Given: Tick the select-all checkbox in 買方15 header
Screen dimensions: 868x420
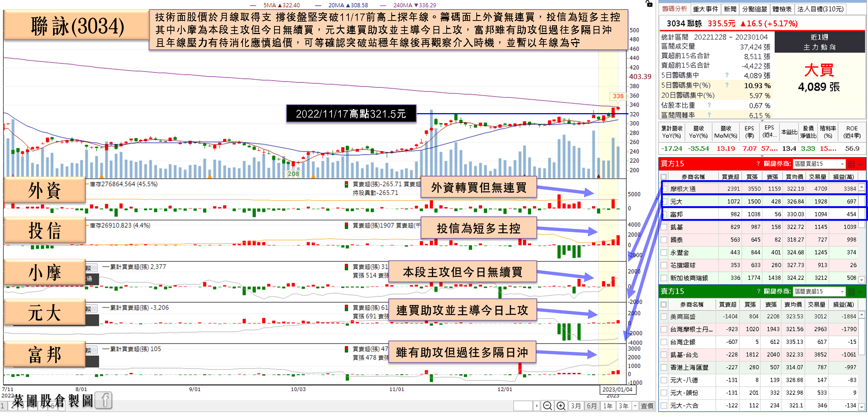Looking at the screenshot, I should 664,177.
